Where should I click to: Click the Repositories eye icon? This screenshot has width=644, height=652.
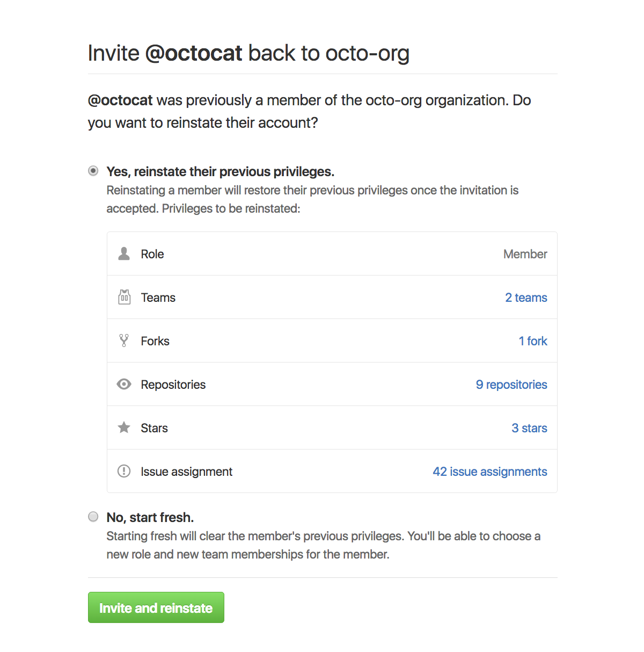pos(124,384)
